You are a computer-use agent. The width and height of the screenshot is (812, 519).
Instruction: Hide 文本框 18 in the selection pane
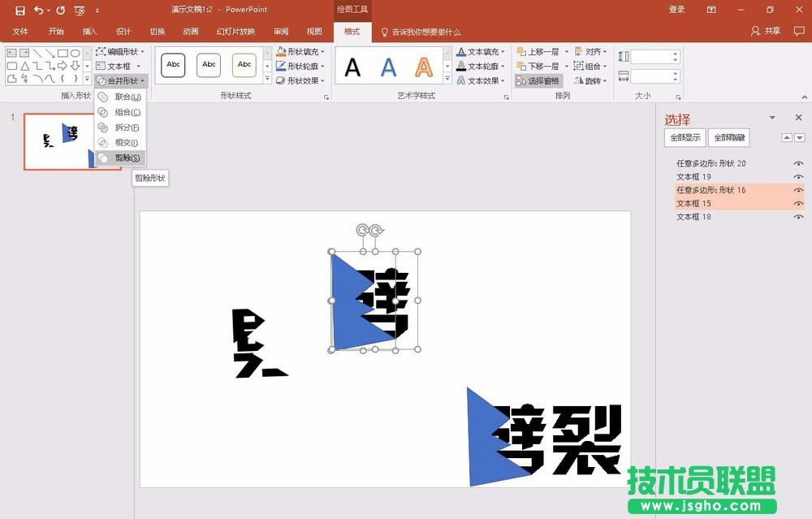tap(797, 217)
